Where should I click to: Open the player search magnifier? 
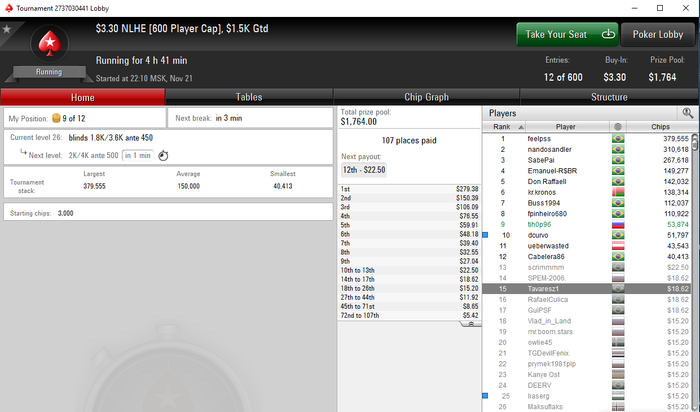(688, 113)
